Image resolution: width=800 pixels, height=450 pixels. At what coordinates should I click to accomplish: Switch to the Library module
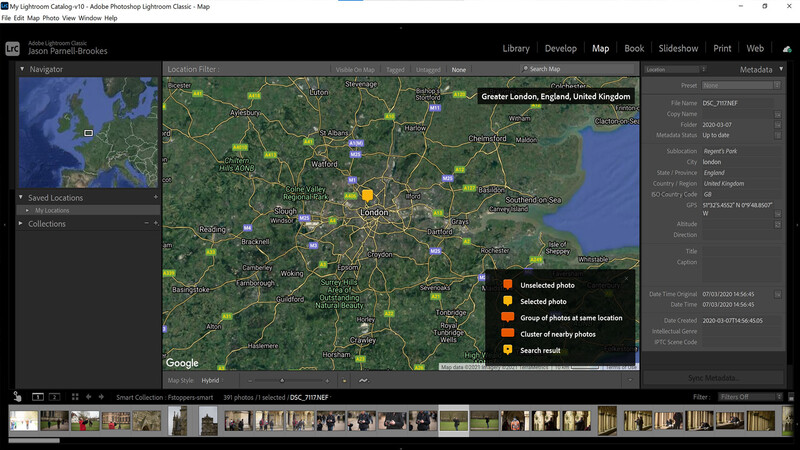516,48
